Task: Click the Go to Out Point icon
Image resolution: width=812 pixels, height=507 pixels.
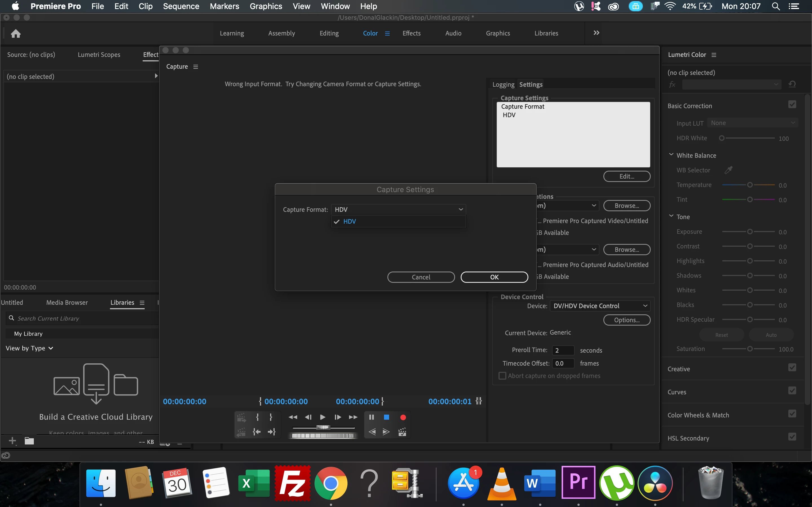Action: pos(272,432)
